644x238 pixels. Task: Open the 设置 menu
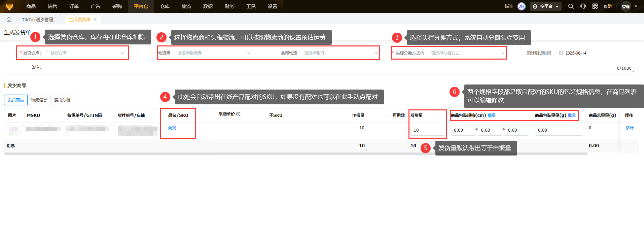[273, 6]
